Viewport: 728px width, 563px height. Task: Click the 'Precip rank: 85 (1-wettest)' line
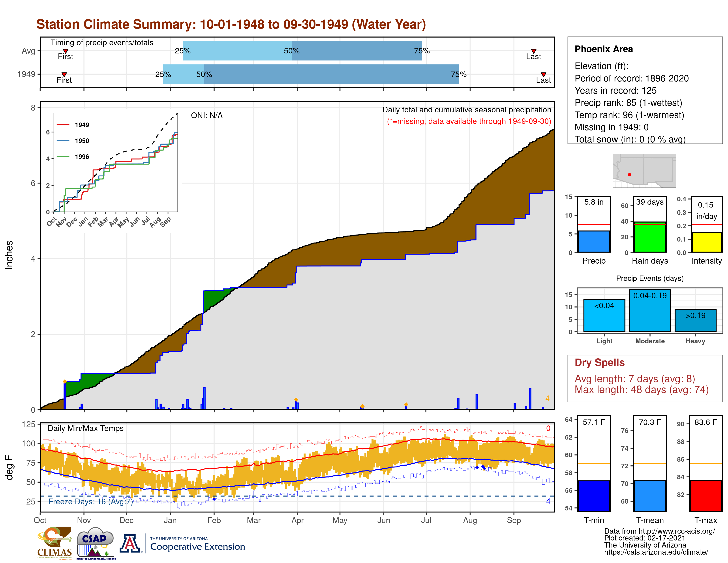click(x=628, y=103)
